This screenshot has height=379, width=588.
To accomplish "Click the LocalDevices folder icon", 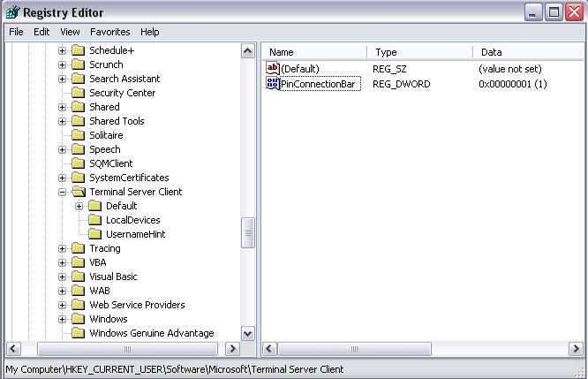I will [94, 220].
